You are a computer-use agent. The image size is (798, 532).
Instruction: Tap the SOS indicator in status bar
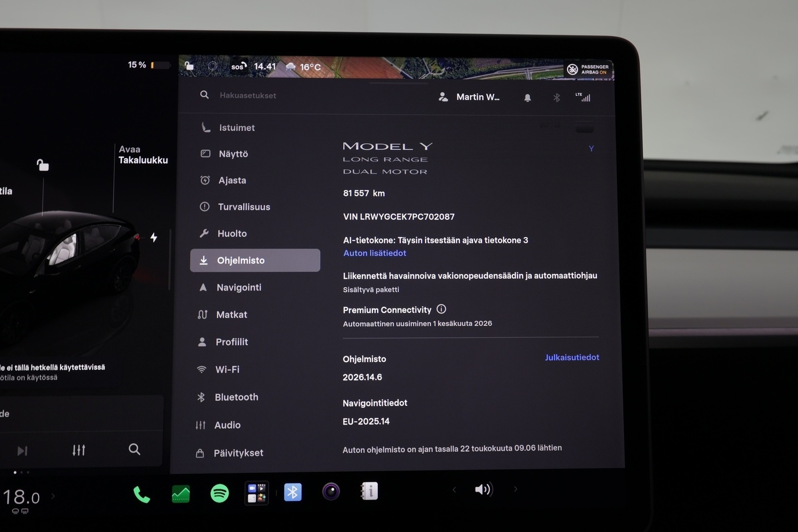[x=239, y=66]
